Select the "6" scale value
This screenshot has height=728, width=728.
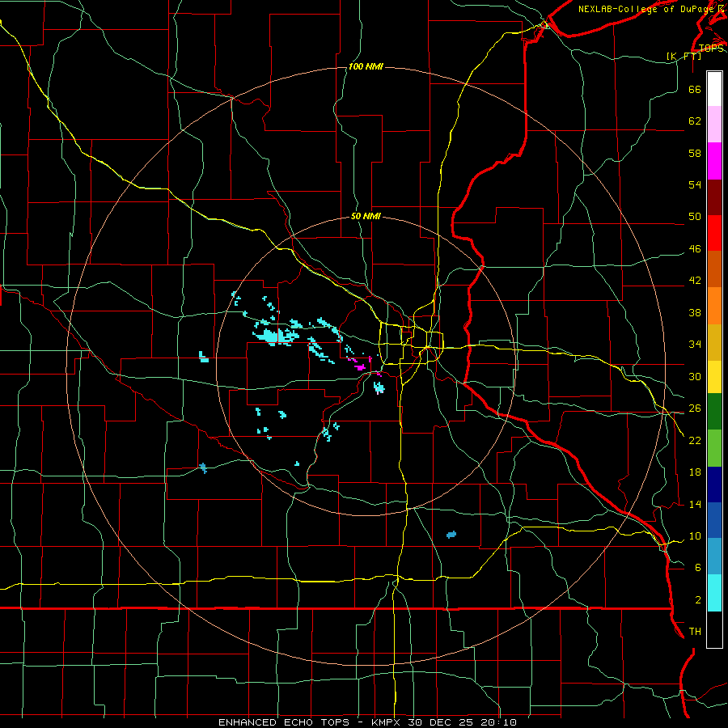tap(698, 568)
